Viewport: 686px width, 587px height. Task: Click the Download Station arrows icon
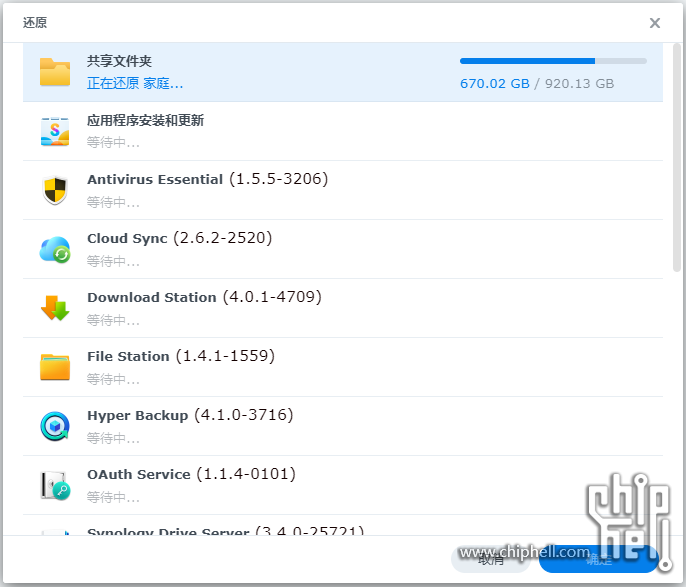55,308
